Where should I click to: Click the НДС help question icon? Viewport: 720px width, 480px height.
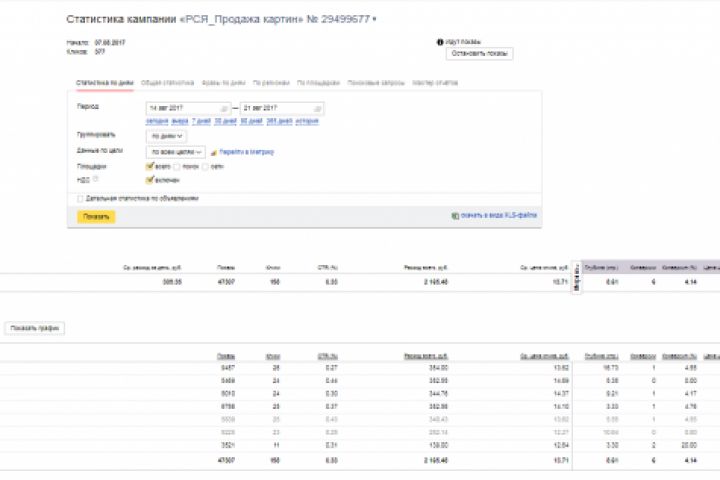pos(96,179)
